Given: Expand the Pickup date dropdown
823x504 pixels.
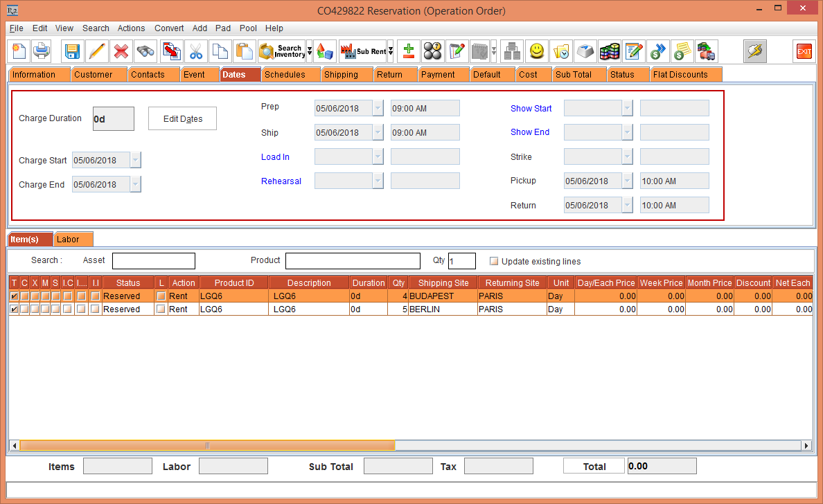Looking at the screenshot, I should (627, 181).
